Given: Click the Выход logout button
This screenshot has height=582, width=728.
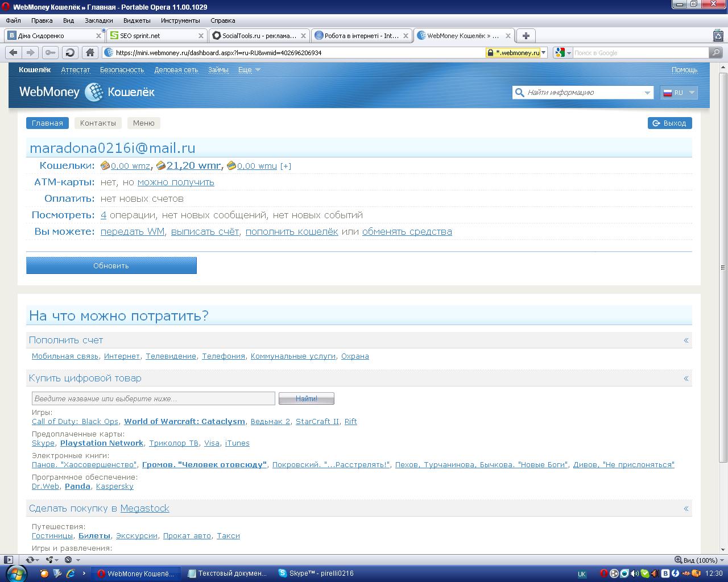Looking at the screenshot, I should pyautogui.click(x=670, y=123).
